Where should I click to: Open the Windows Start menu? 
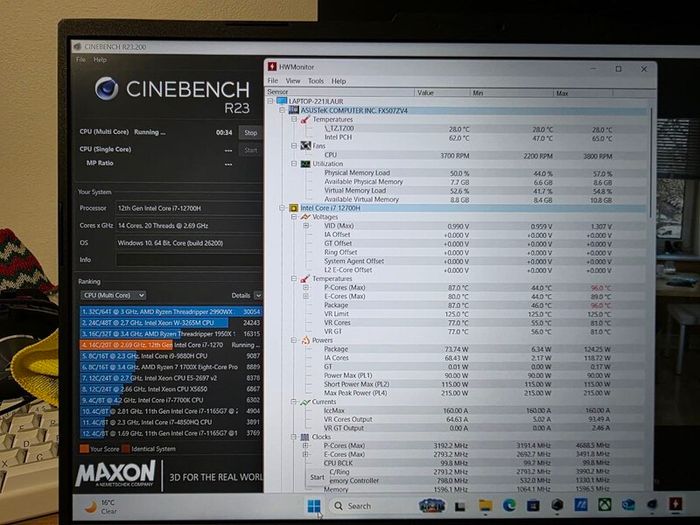tap(314, 506)
